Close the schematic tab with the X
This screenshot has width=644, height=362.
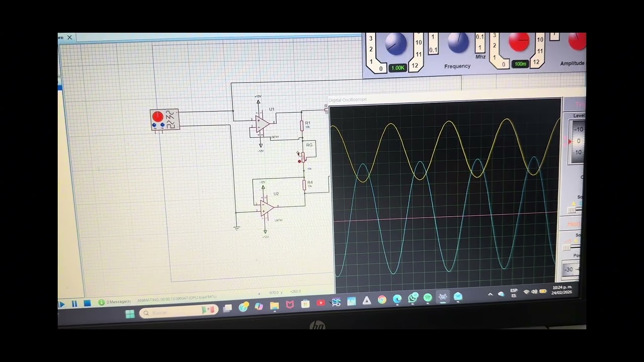pyautogui.click(x=69, y=37)
